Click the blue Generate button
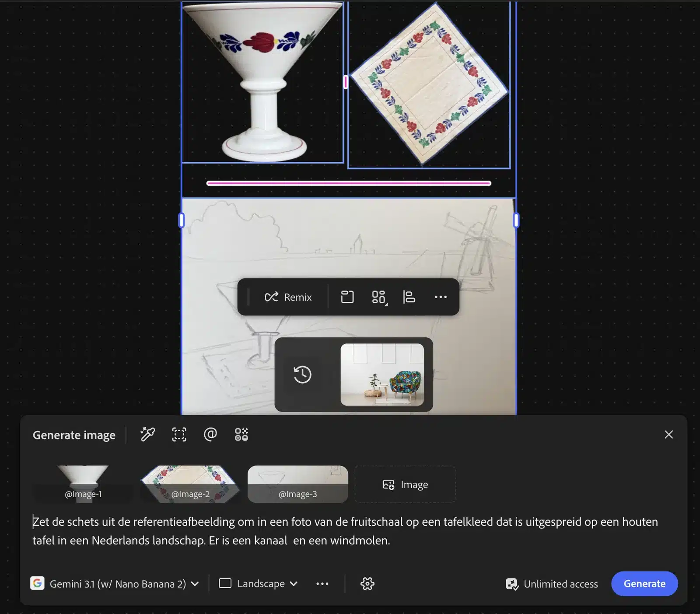The image size is (700, 614). click(644, 583)
